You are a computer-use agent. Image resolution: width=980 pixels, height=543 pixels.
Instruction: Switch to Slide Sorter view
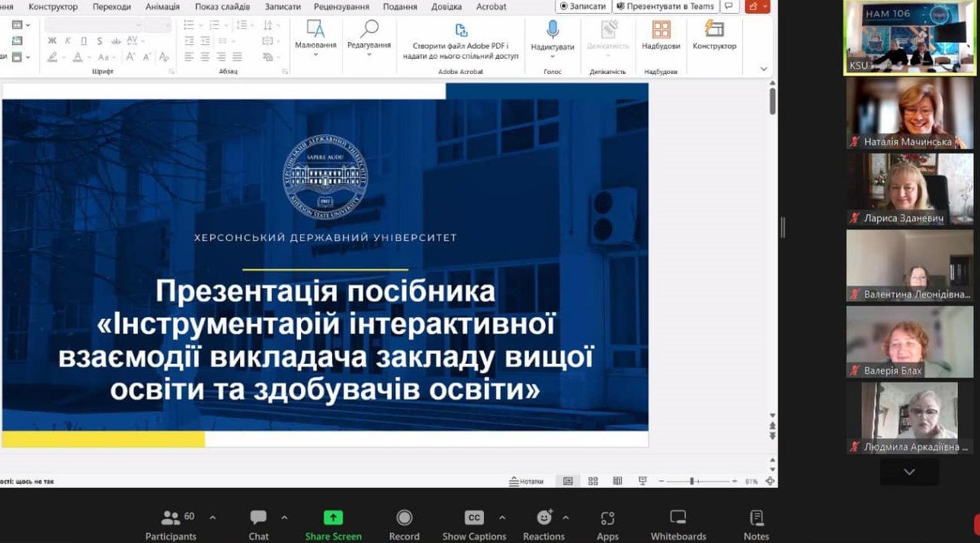[x=593, y=481]
